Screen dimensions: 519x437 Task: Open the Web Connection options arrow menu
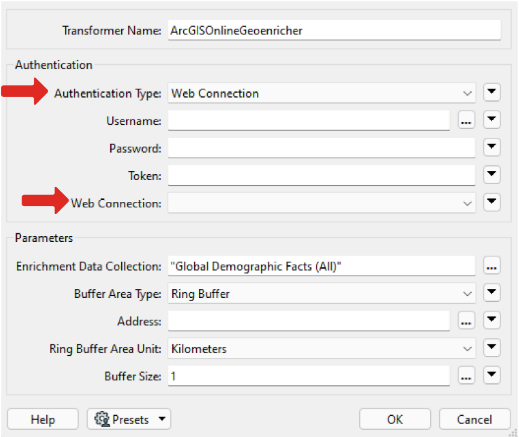pos(492,202)
